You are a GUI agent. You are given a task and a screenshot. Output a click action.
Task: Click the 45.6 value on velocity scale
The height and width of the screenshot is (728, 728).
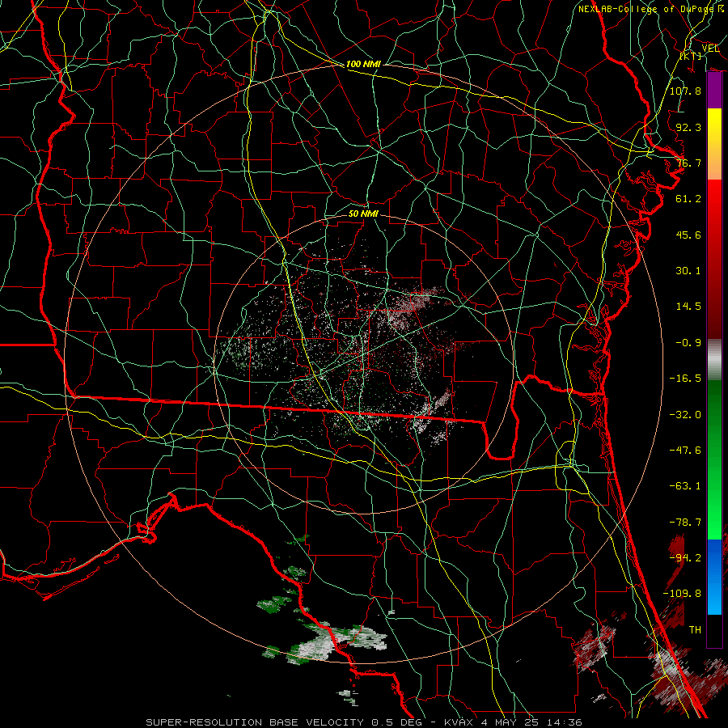coord(688,235)
